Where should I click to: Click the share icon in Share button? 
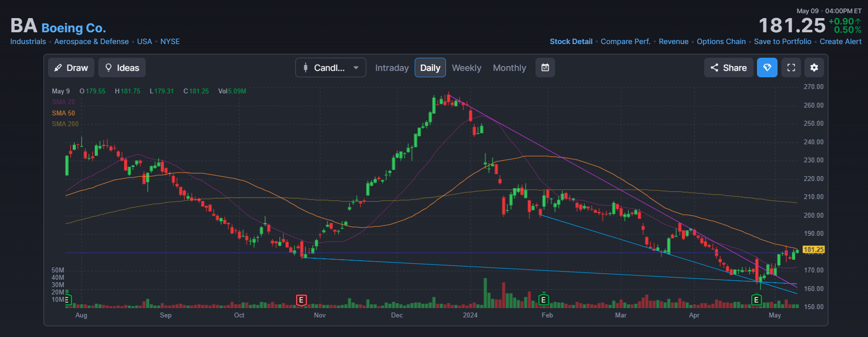(714, 67)
